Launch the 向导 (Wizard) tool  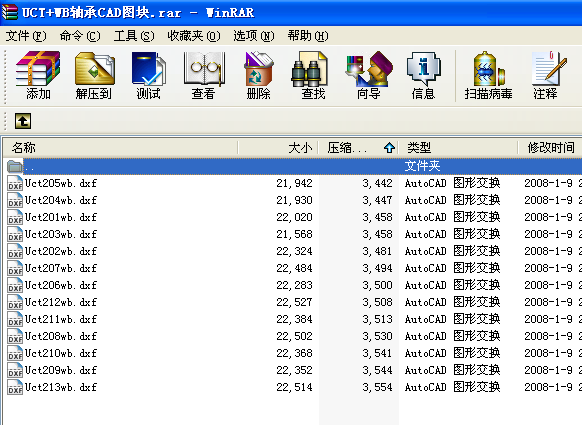click(x=368, y=75)
